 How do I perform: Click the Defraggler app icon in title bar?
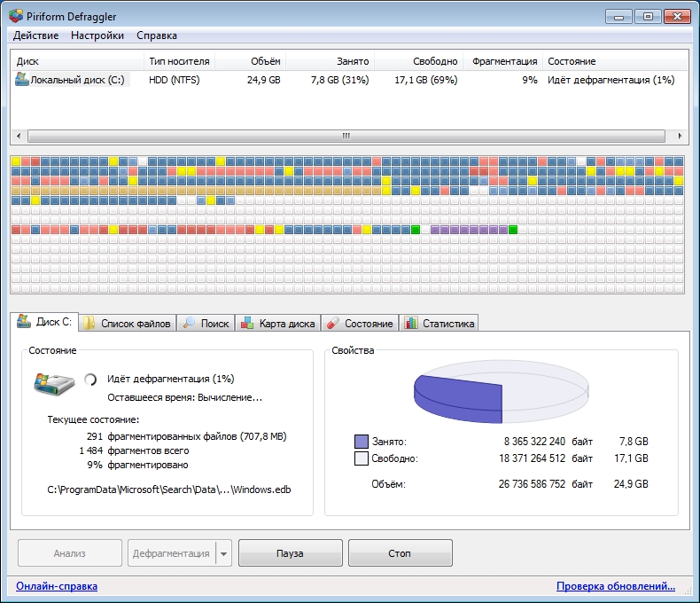(15, 15)
